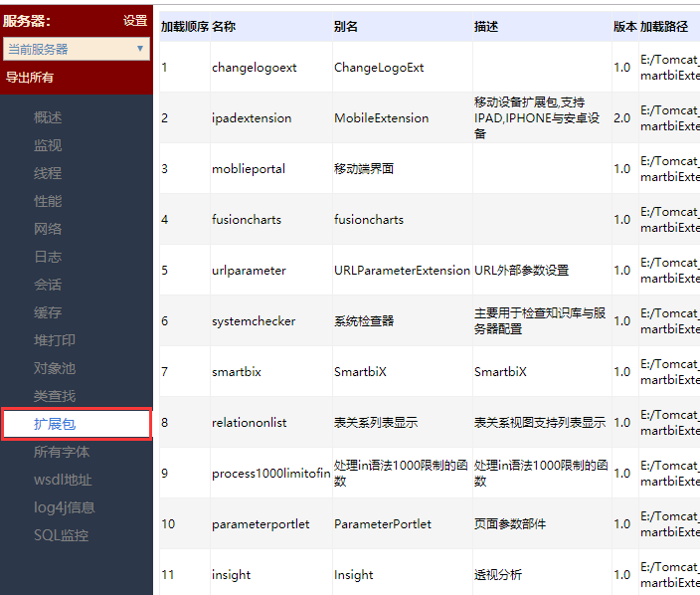The width and height of the screenshot is (700, 595).
Task: Open the 概述 menu item
Action: coord(48,117)
